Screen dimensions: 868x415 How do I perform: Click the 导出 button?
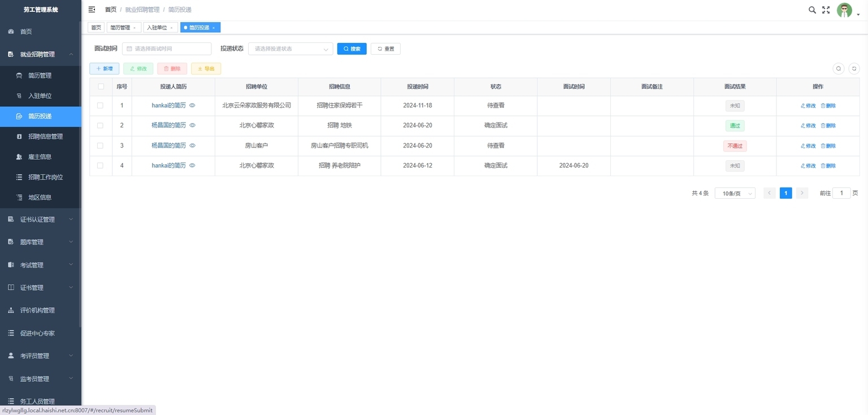206,68
